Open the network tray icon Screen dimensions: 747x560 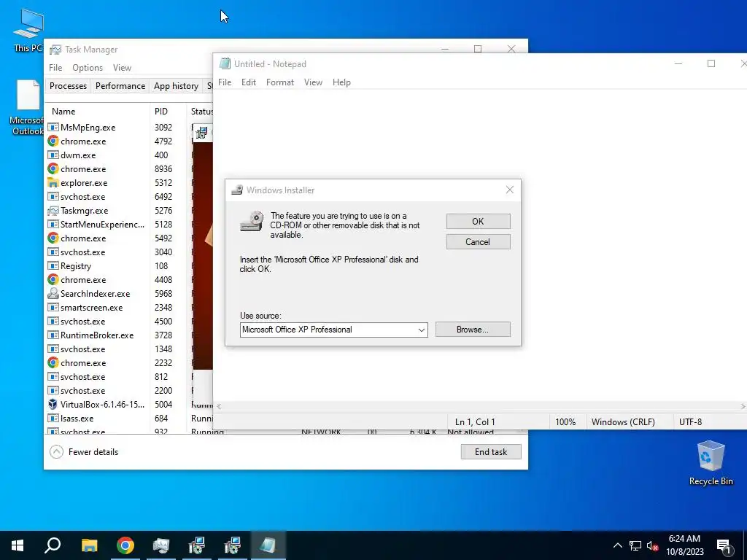pos(635,545)
